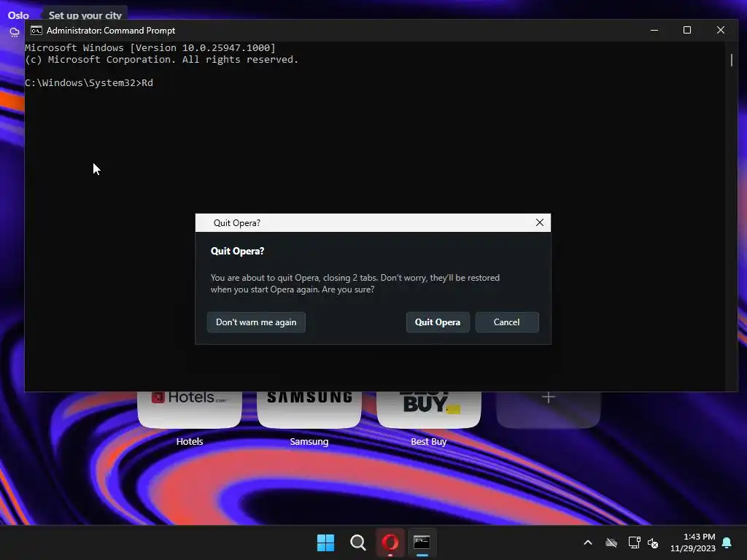
Task: Click the Oslo city label
Action: [18, 15]
